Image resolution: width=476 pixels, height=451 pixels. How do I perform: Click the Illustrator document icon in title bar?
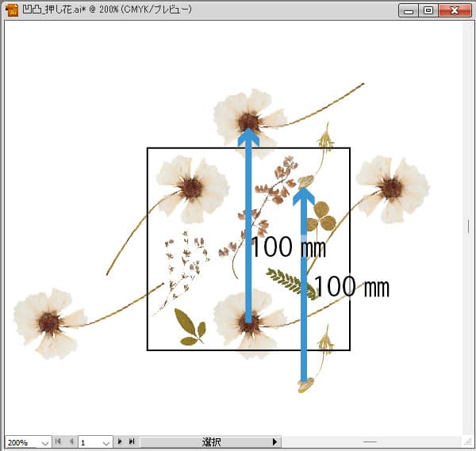point(11,10)
